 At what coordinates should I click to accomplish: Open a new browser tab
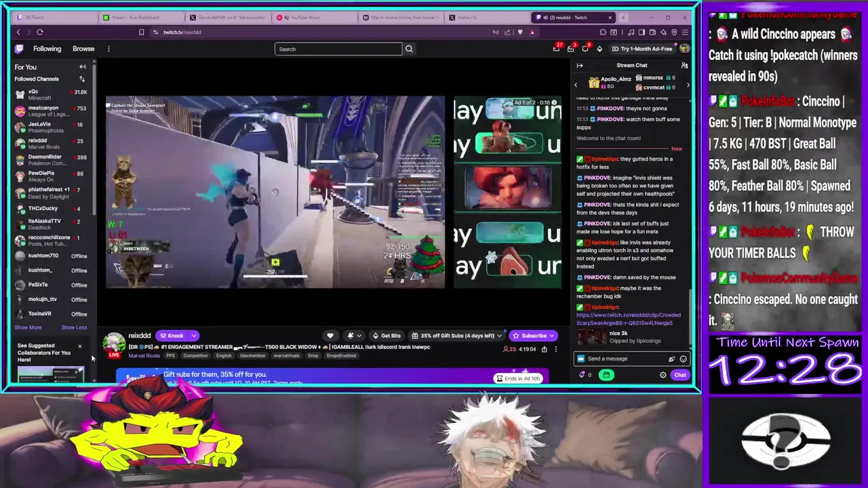tap(623, 18)
